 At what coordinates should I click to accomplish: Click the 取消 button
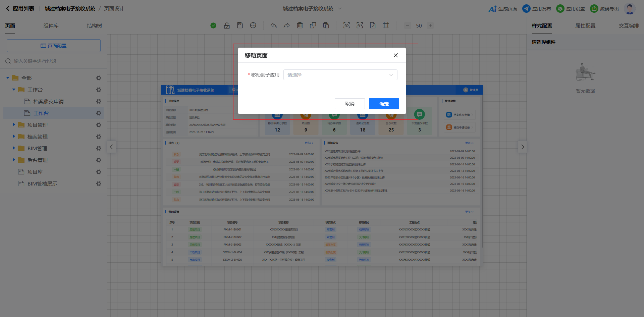pos(350,104)
